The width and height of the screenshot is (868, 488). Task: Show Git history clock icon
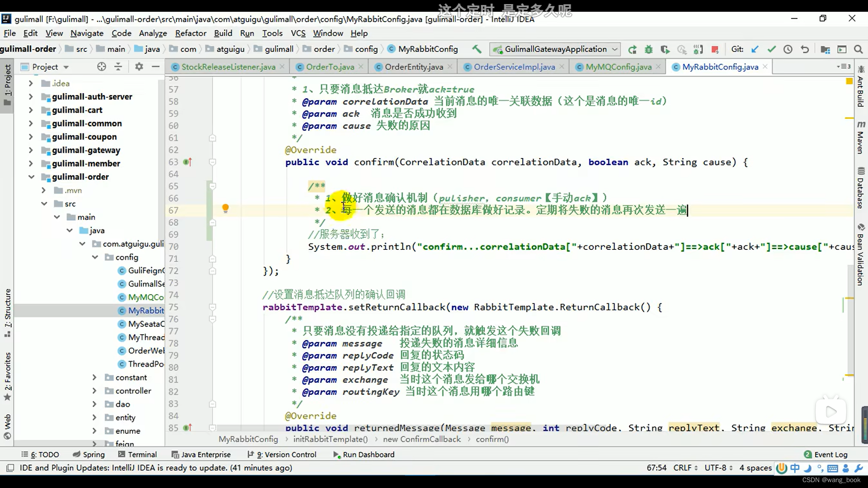[788, 49]
